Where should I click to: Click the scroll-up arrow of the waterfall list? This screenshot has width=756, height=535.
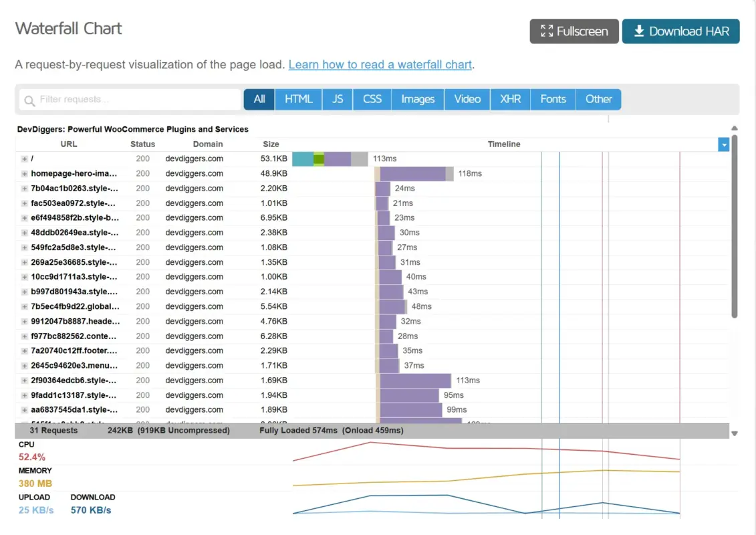click(735, 128)
